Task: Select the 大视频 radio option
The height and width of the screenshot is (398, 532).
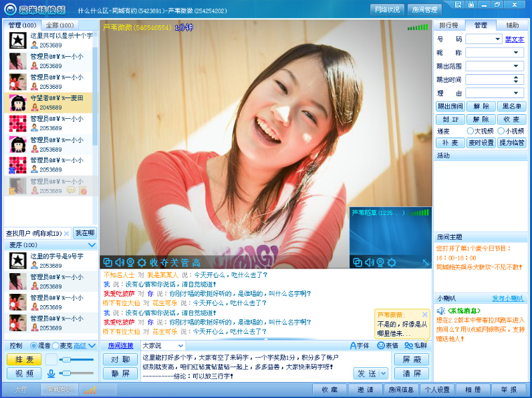Action: click(471, 131)
